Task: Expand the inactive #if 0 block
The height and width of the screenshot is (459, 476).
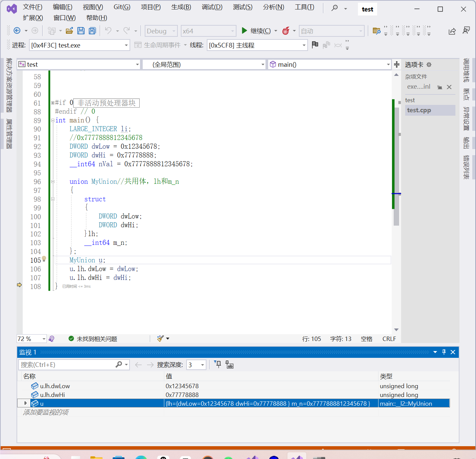Action: click(x=53, y=103)
